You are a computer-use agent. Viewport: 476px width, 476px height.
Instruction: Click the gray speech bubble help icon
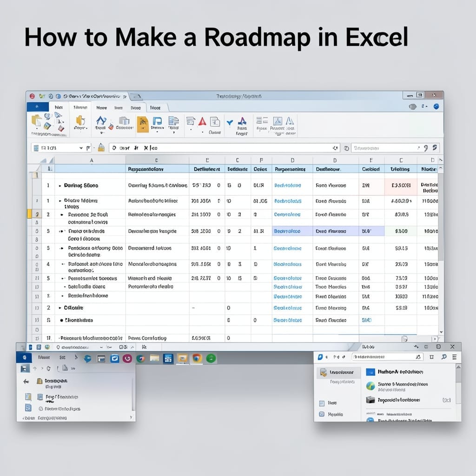(413, 106)
